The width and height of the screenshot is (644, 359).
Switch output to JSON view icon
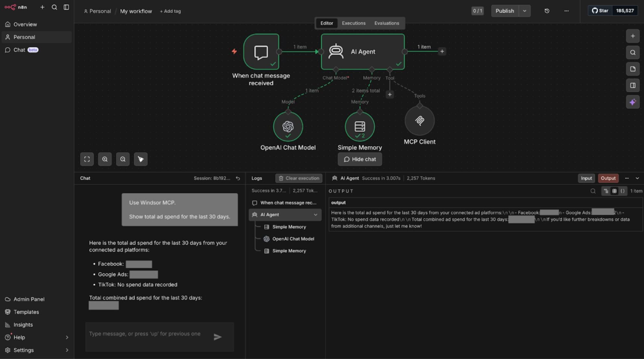[623, 191]
